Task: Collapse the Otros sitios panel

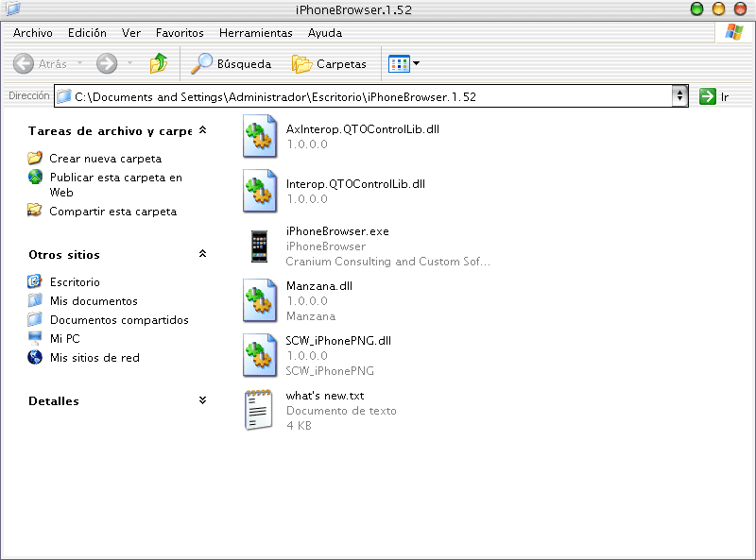Action: pos(203,253)
